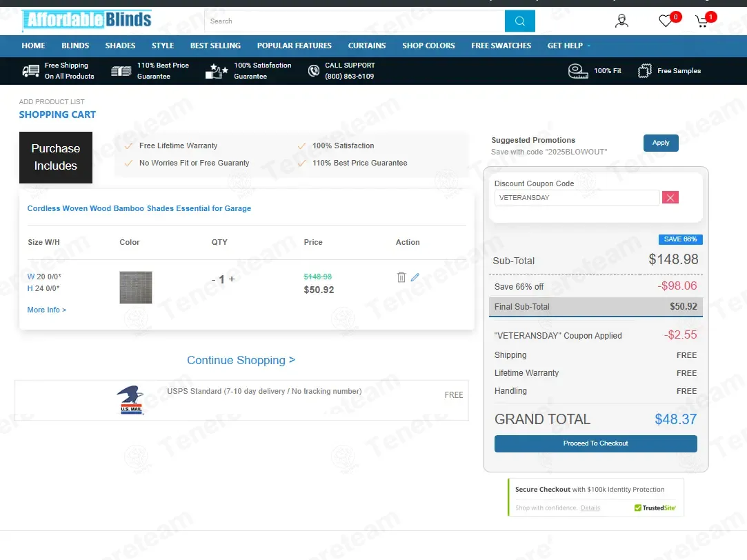Viewport: 747px width, 560px height.
Task: Click the ADD PRODUCT LIST text
Action: pyautogui.click(x=52, y=102)
